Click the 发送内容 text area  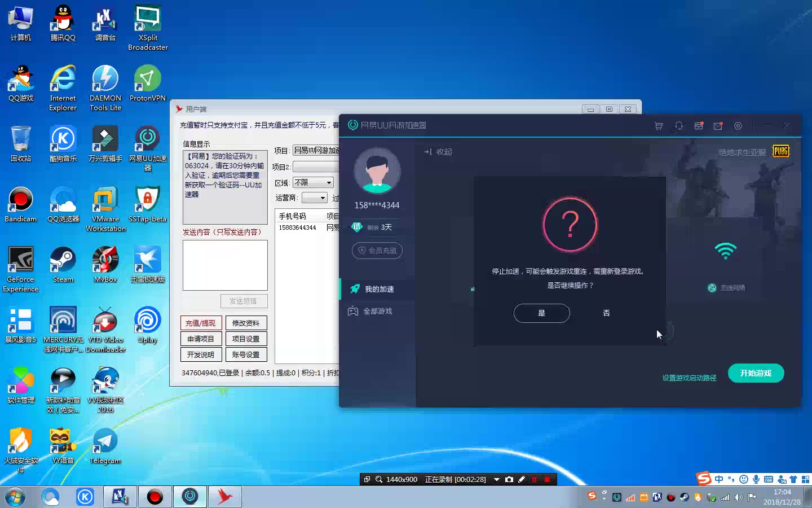pyautogui.click(x=225, y=265)
